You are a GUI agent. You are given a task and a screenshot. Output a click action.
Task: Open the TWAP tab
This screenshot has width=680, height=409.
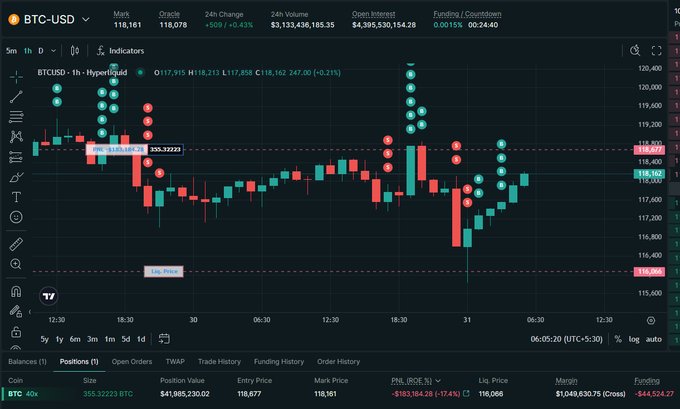175,362
